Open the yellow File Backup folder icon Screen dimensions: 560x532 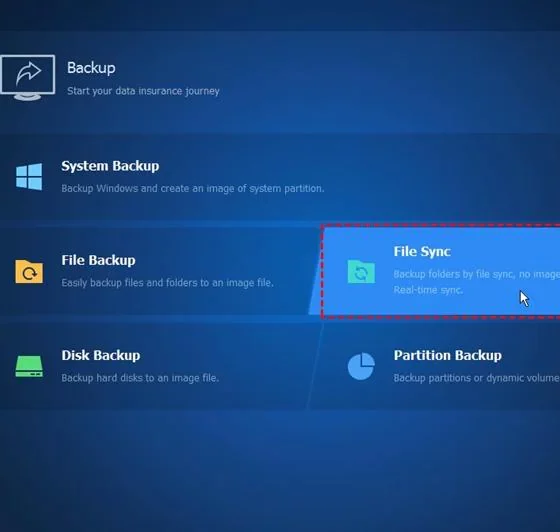(29, 272)
